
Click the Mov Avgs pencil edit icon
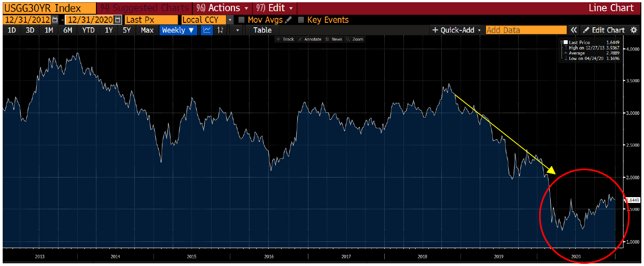tap(288, 20)
